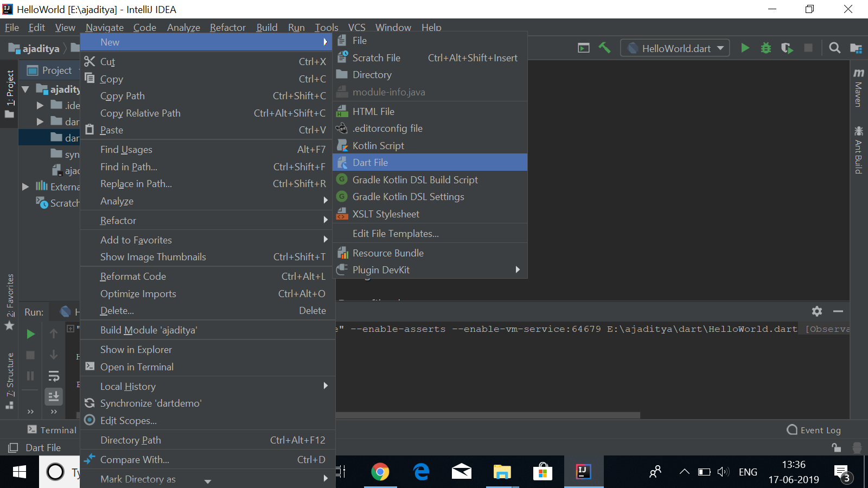The width and height of the screenshot is (868, 488).
Task: Toggle scroll-to-end in the Run console
Action: click(54, 396)
